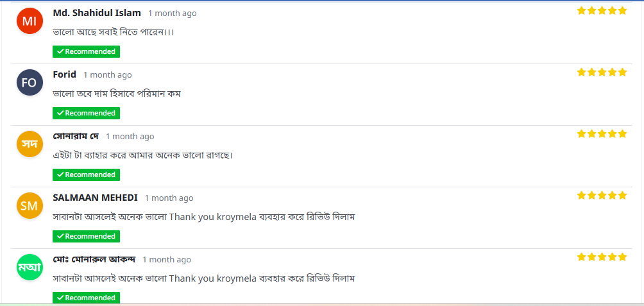Image resolution: width=644 pixels, height=306 pixels.
Task: Click the star rating on SALMAAN MEHEDI's review
Action: 601,196
